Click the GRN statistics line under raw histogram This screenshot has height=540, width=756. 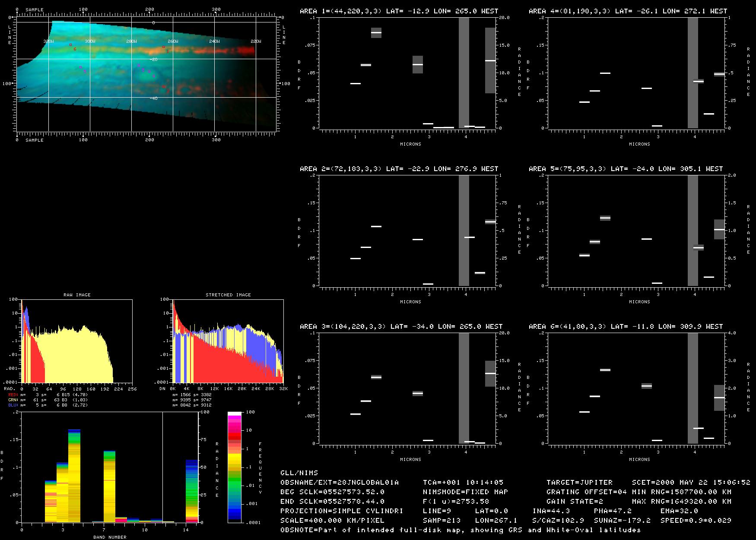coord(48,400)
